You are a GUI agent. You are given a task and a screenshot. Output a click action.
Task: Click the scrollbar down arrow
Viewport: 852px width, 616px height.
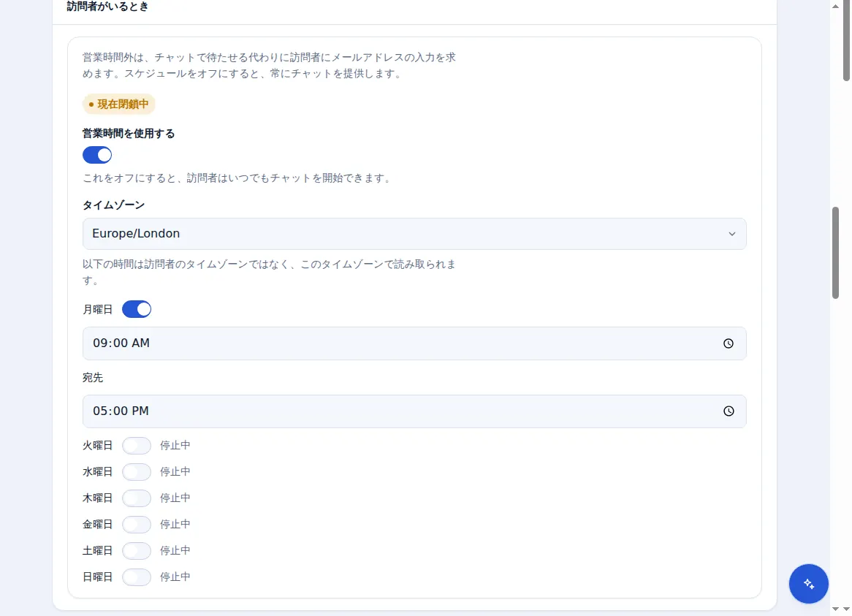(835, 609)
